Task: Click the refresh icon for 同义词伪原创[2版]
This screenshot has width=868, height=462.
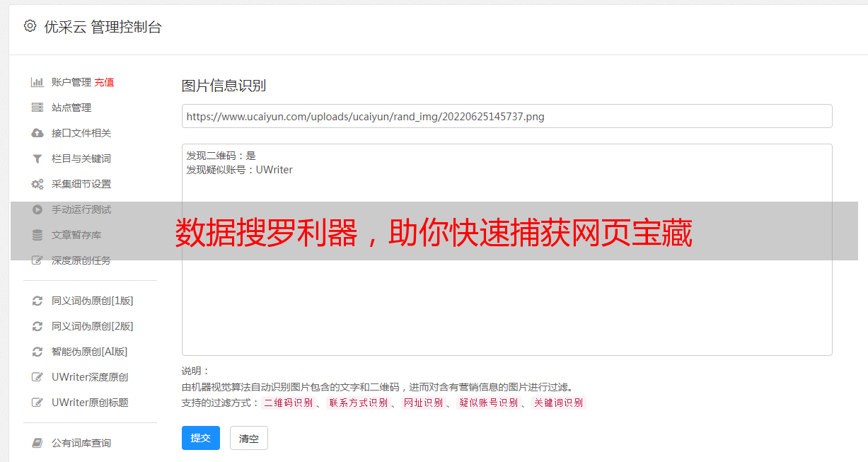Action: click(37, 326)
